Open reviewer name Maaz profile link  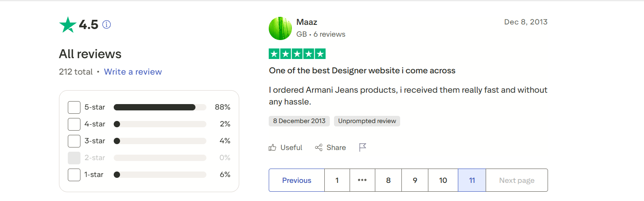(306, 22)
